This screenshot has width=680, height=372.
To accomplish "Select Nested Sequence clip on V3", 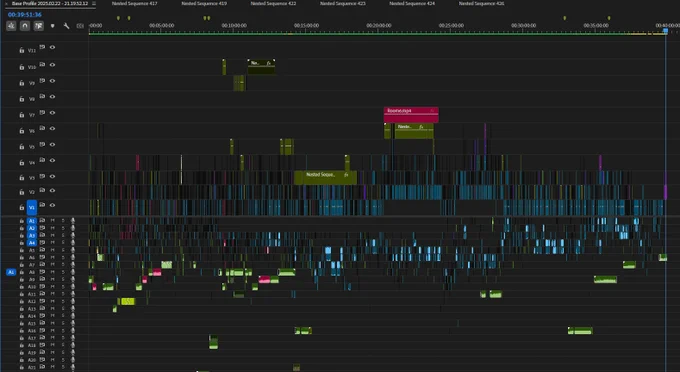I will click(325, 178).
